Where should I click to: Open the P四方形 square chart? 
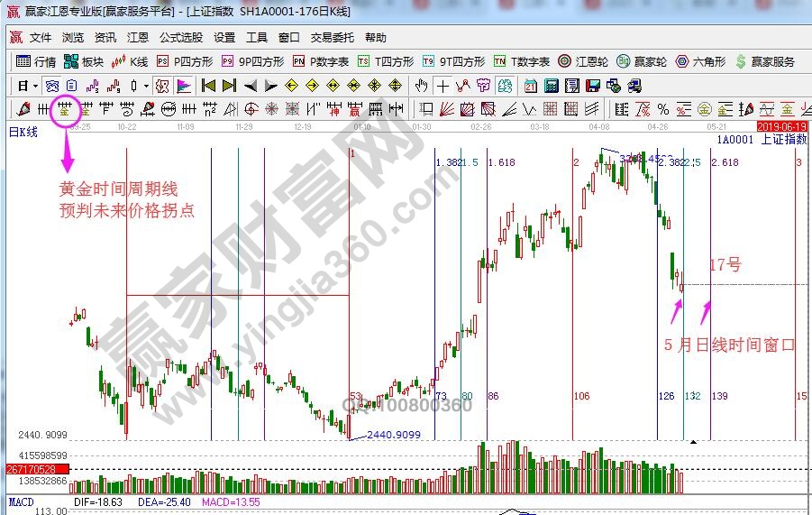pyautogui.click(x=185, y=62)
